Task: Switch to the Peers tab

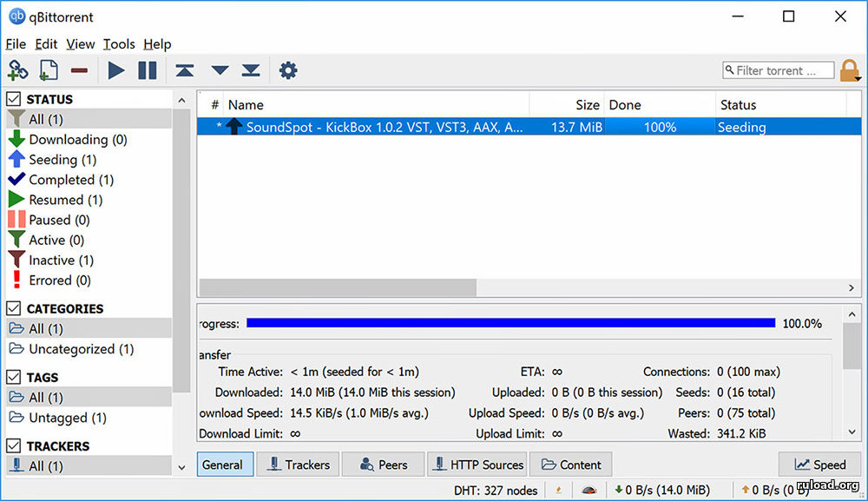Action: tap(383, 465)
